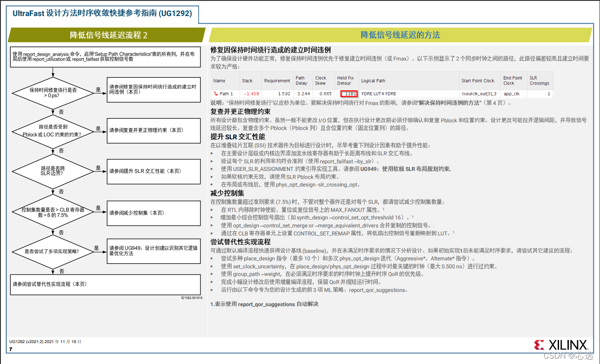This screenshot has height=364, width=600.
Task: Click flowchart box referencing UG949 logic optimization
Action: 154,251
